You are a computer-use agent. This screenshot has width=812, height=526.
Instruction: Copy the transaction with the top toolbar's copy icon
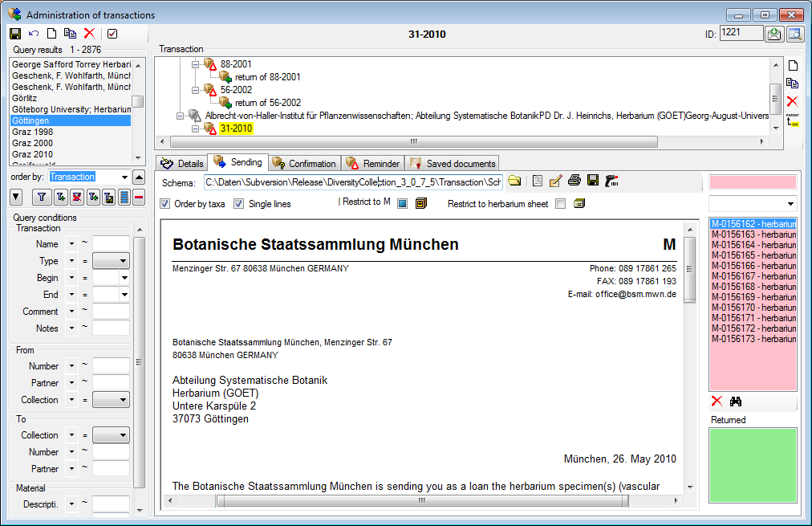(70, 34)
